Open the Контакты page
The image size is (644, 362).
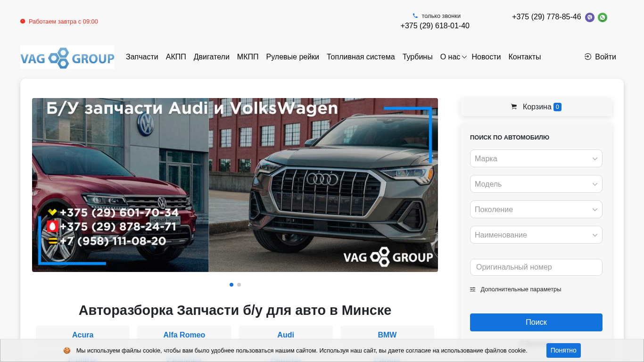[525, 57]
